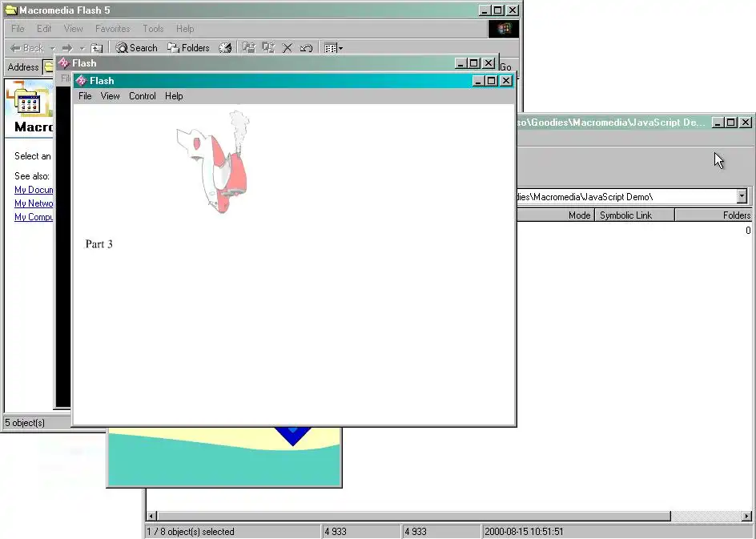Click the Flash icon in back Flash window title
Screen dimensions: 756x539
coord(63,63)
